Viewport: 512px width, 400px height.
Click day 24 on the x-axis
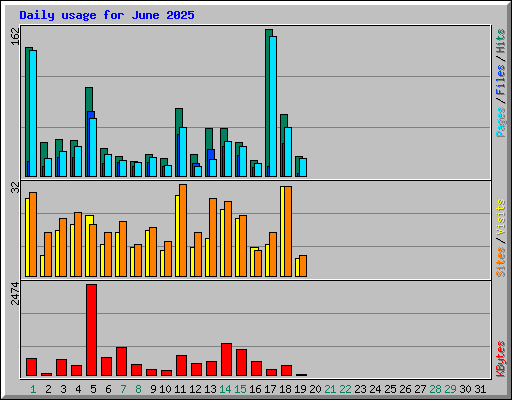point(375,389)
